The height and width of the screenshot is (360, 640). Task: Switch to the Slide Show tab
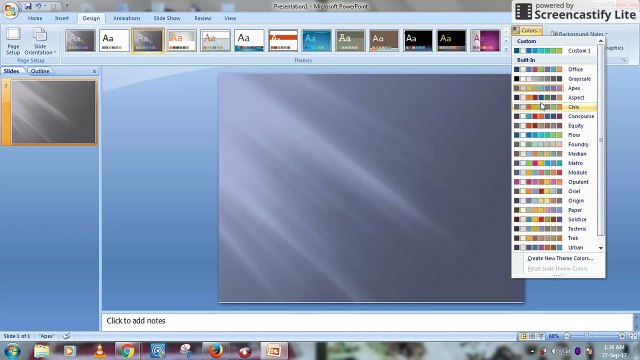click(167, 18)
